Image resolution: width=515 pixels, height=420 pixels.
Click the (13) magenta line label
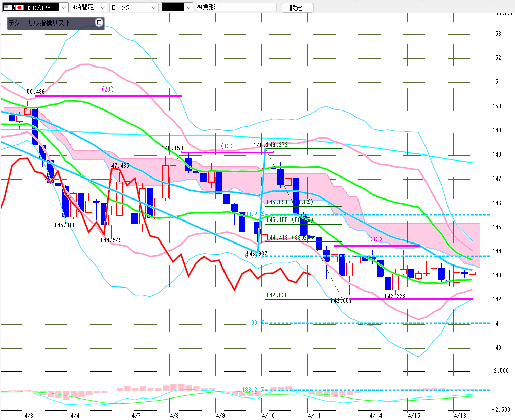click(227, 146)
